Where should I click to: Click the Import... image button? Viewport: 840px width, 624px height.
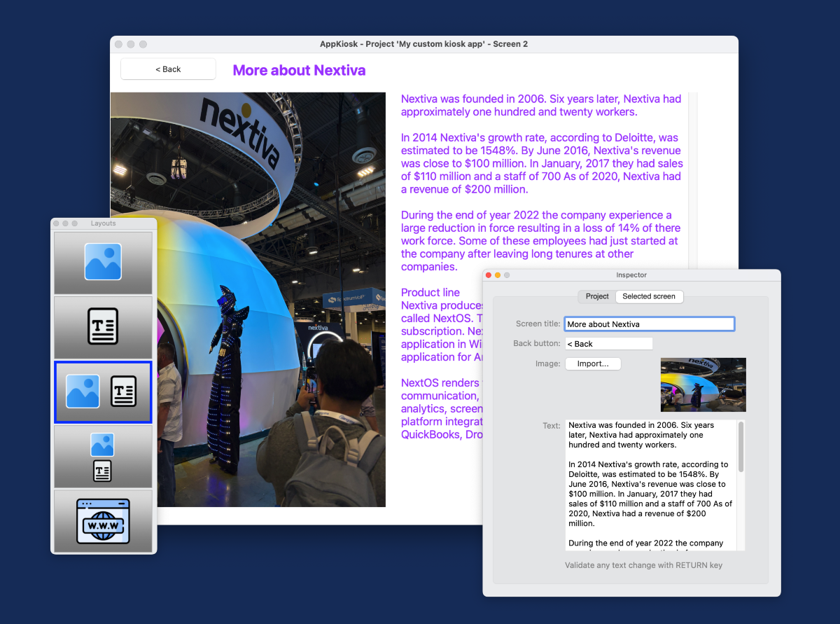coord(593,363)
